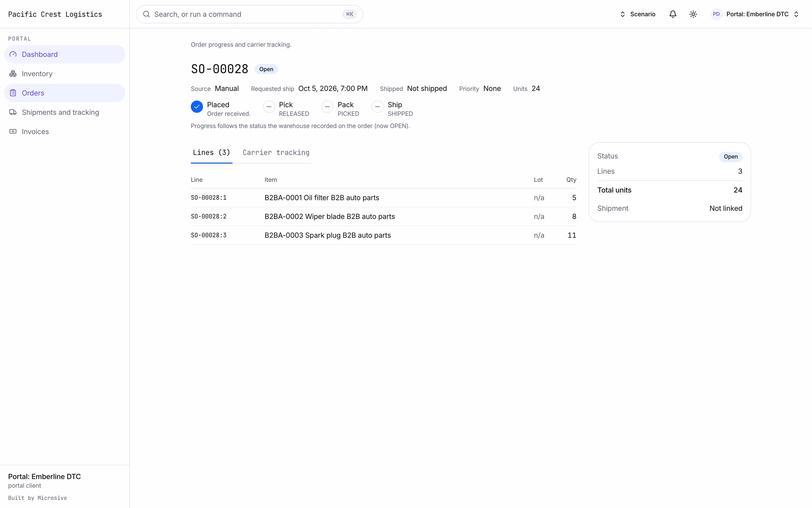Open the Scenario switcher dropdown

[637, 14]
